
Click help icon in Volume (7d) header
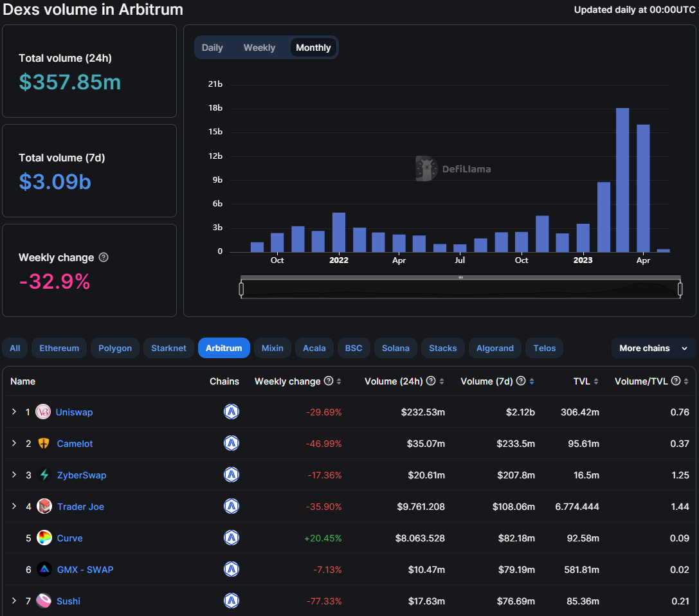click(521, 381)
